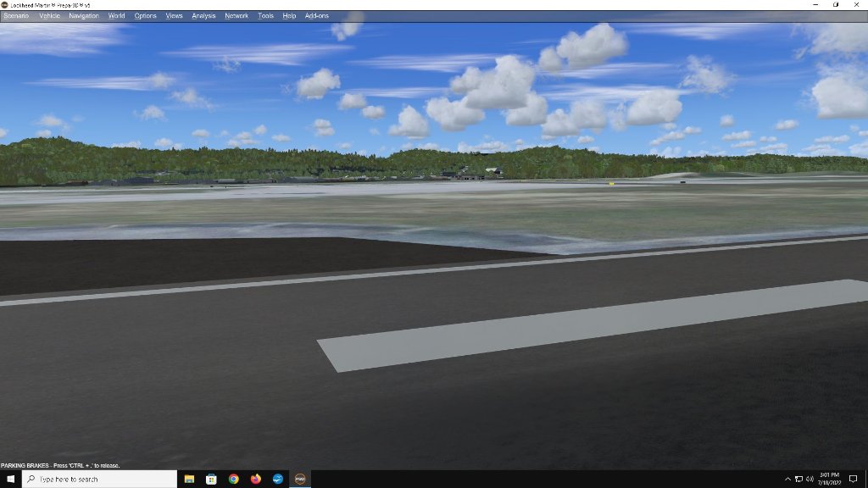Show hidden system tray icons
The image size is (868, 488).
tap(787, 479)
